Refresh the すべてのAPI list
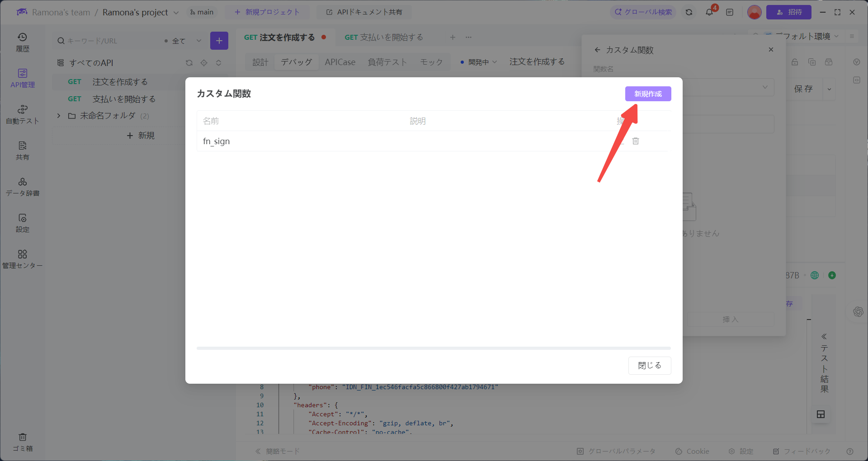This screenshot has height=461, width=868. pos(189,63)
